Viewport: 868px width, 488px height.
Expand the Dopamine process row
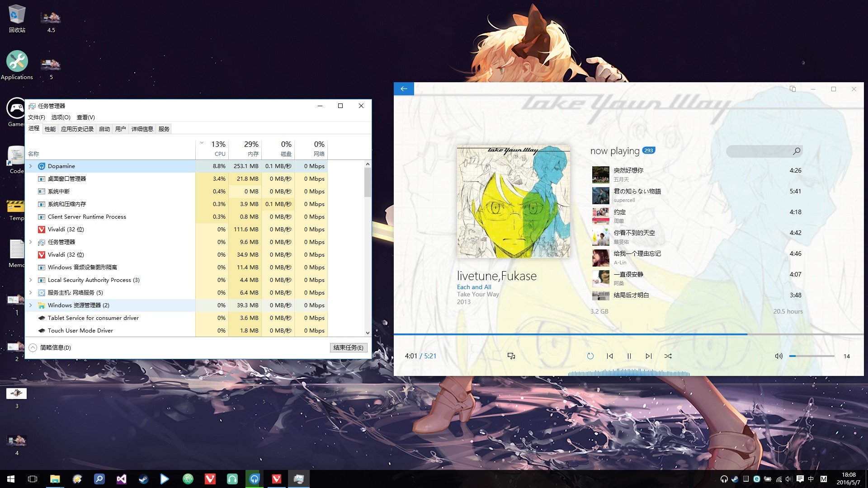[x=31, y=166]
